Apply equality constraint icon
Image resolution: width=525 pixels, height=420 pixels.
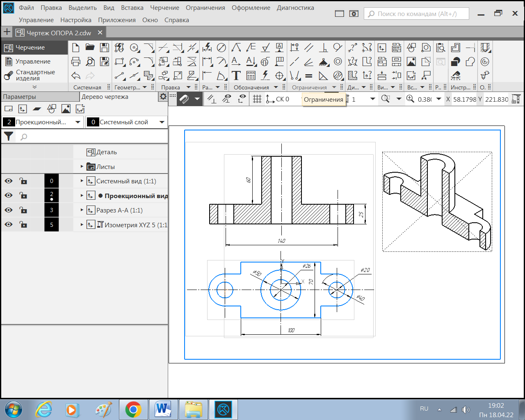coord(309,75)
